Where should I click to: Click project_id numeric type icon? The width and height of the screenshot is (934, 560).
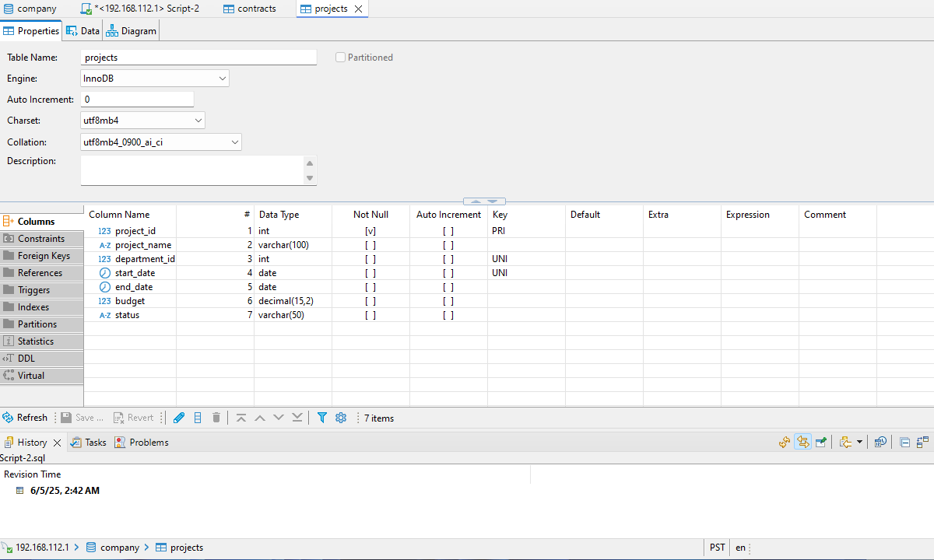(x=104, y=231)
